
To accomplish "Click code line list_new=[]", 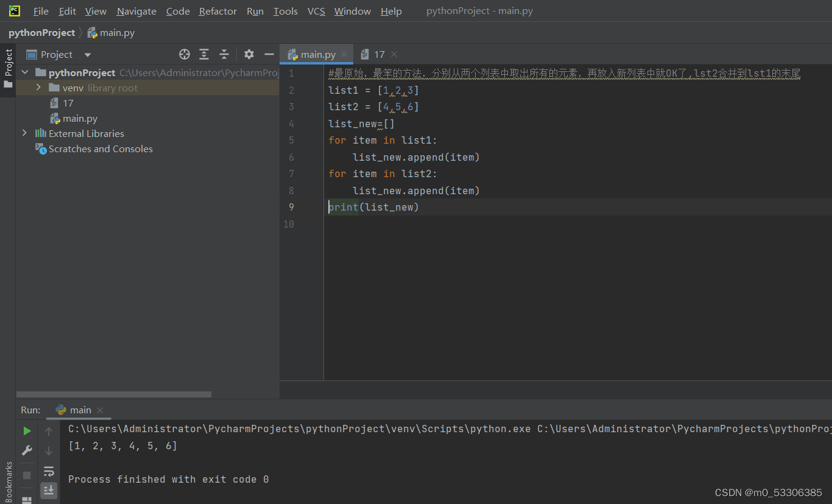I will [361, 124].
